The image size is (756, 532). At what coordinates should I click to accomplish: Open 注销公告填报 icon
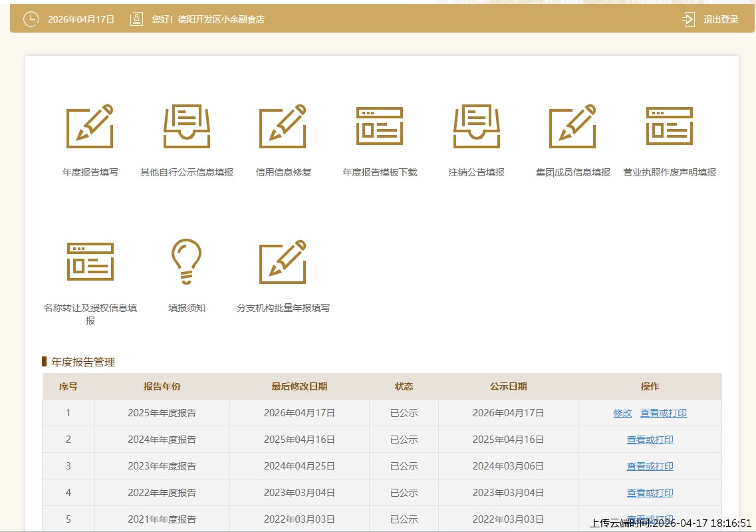coord(477,126)
